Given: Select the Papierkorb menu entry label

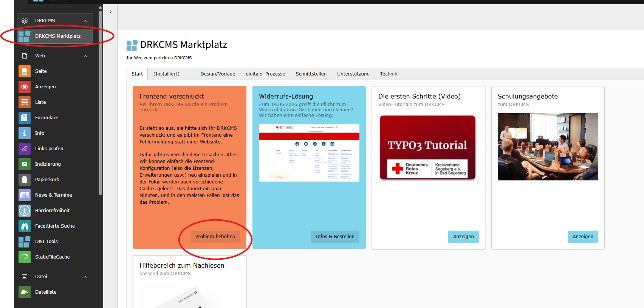Looking at the screenshot, I should click(x=47, y=180).
